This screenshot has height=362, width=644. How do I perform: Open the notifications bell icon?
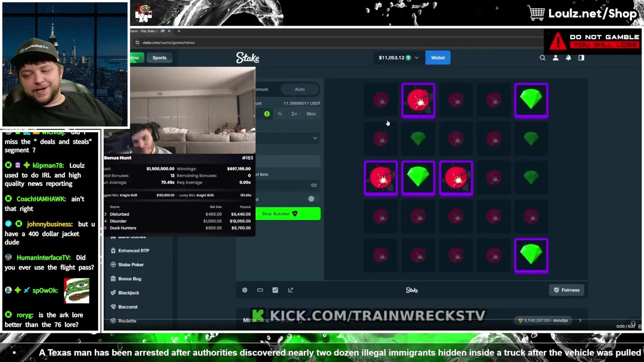point(569,58)
